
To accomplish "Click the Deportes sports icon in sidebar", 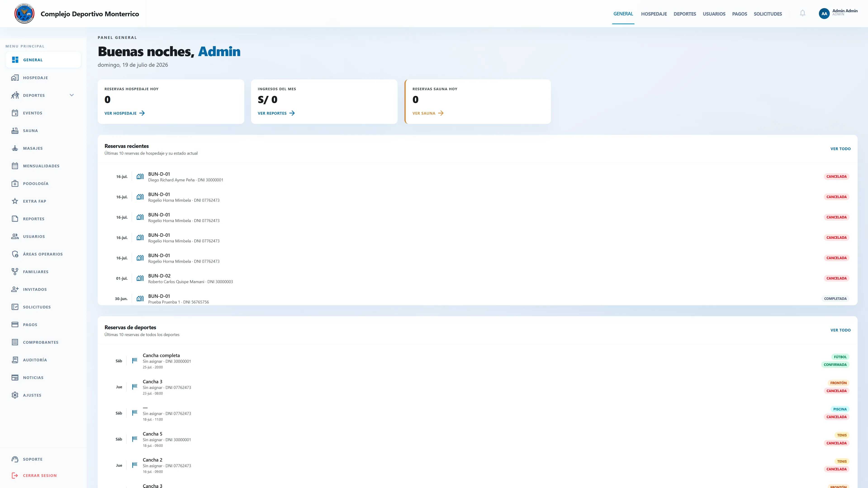I will [15, 95].
